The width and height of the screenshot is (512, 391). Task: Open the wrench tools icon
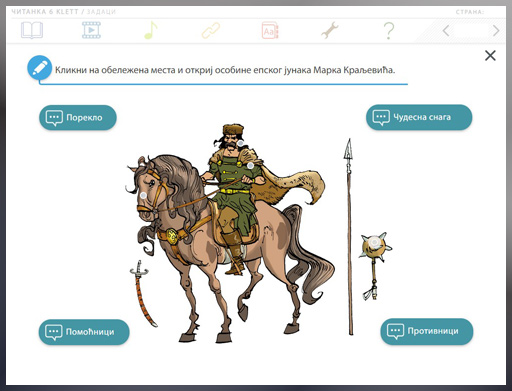coord(330,30)
